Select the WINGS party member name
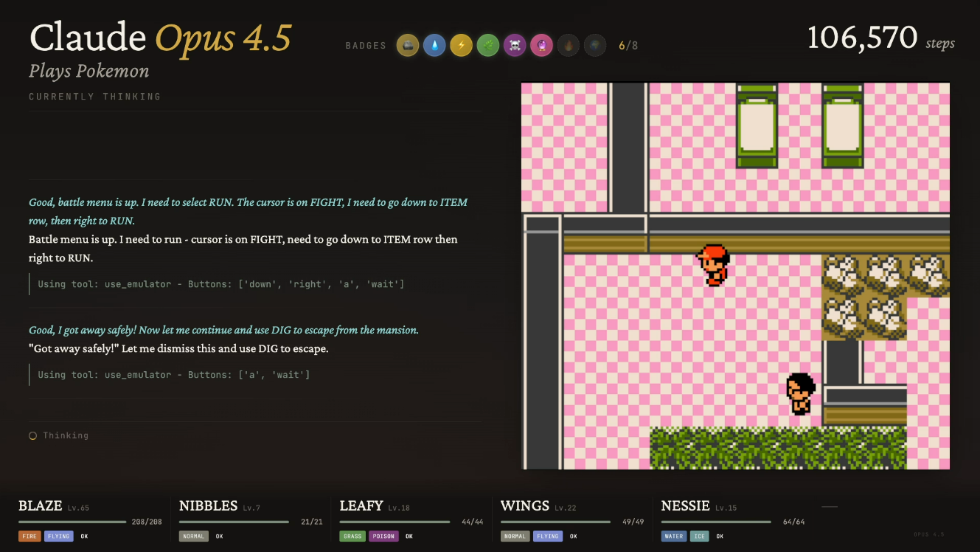 click(x=524, y=506)
